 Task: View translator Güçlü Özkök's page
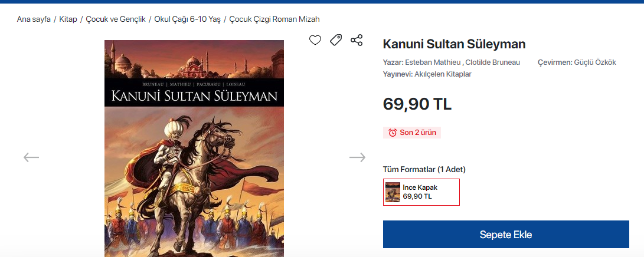point(595,62)
